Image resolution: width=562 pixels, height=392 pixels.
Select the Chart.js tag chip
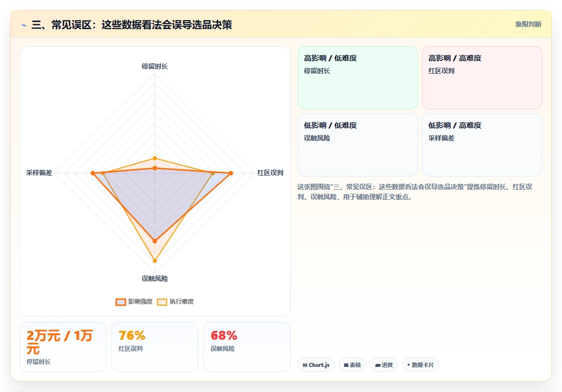pyautogui.click(x=316, y=365)
